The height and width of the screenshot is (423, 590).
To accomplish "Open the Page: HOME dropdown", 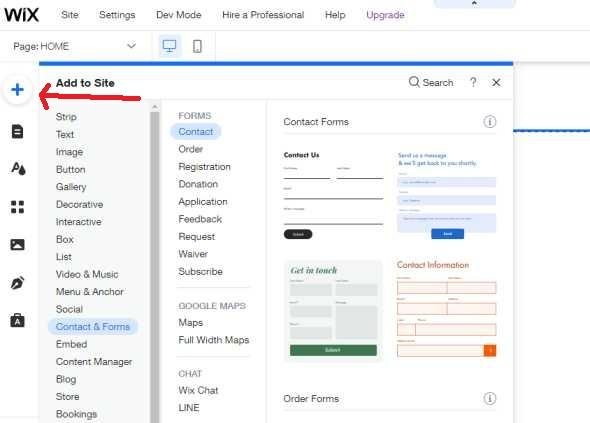I will (75, 46).
